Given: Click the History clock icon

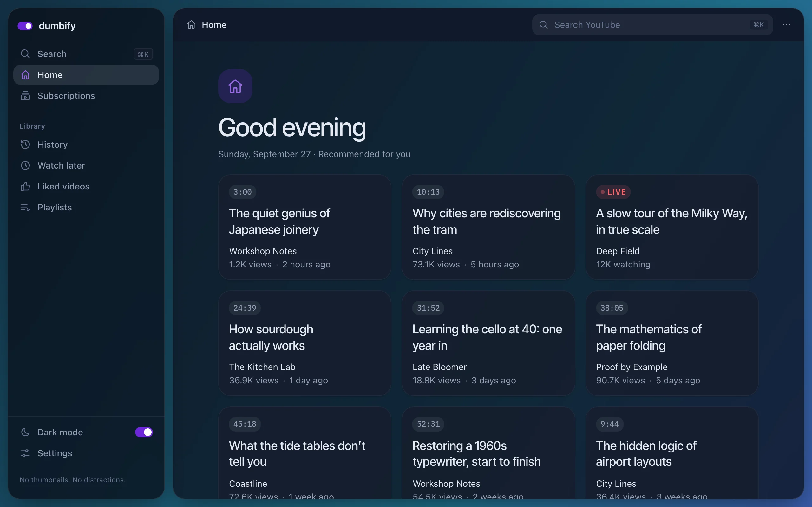Looking at the screenshot, I should 25,144.
